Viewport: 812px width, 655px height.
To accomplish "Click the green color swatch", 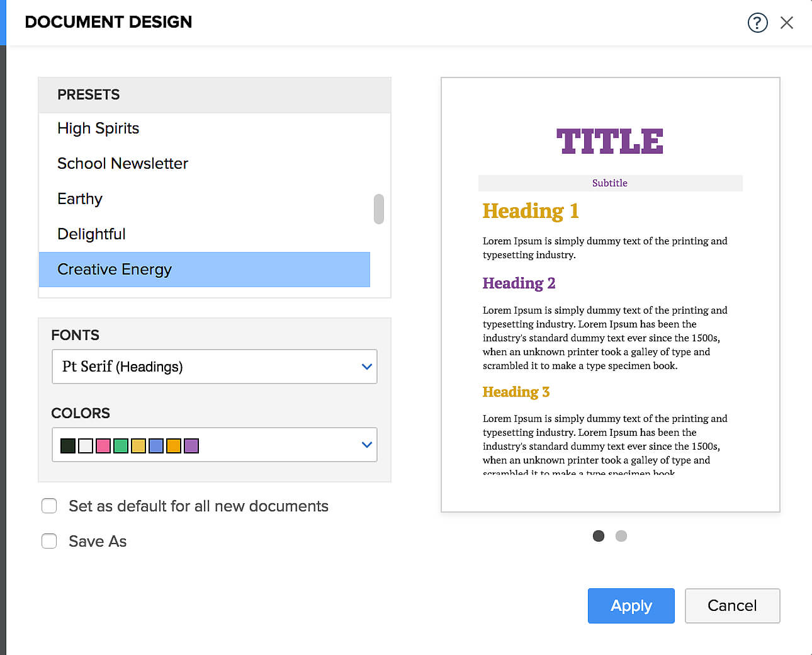I will (121, 446).
